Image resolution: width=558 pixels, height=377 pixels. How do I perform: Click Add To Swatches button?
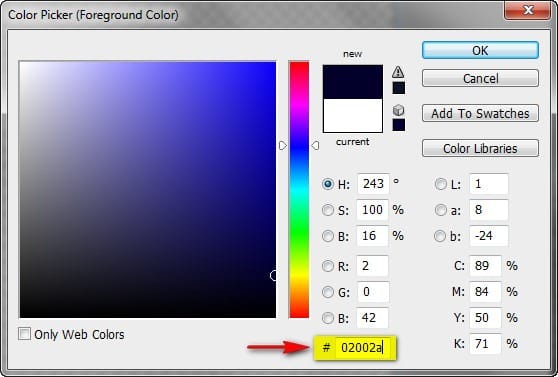(480, 113)
